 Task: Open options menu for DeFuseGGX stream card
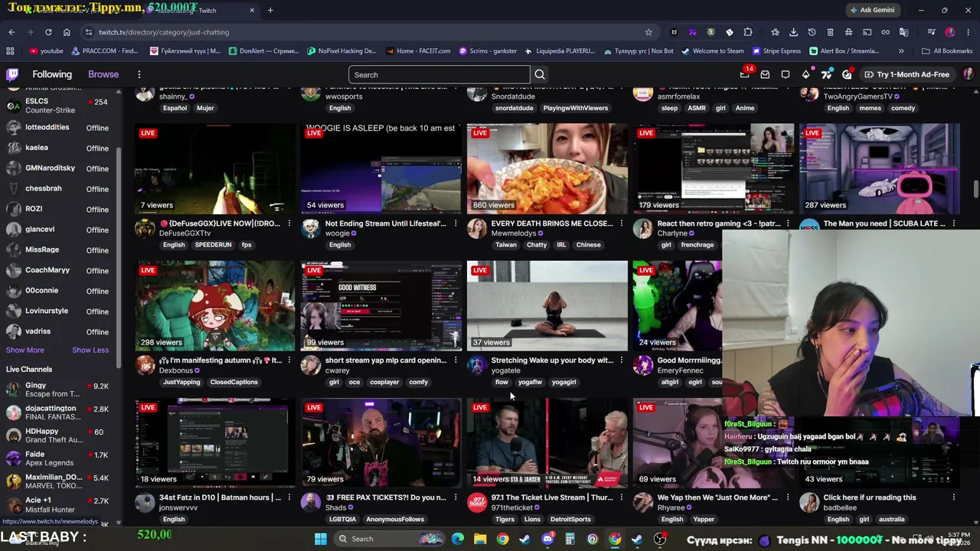pos(289,223)
